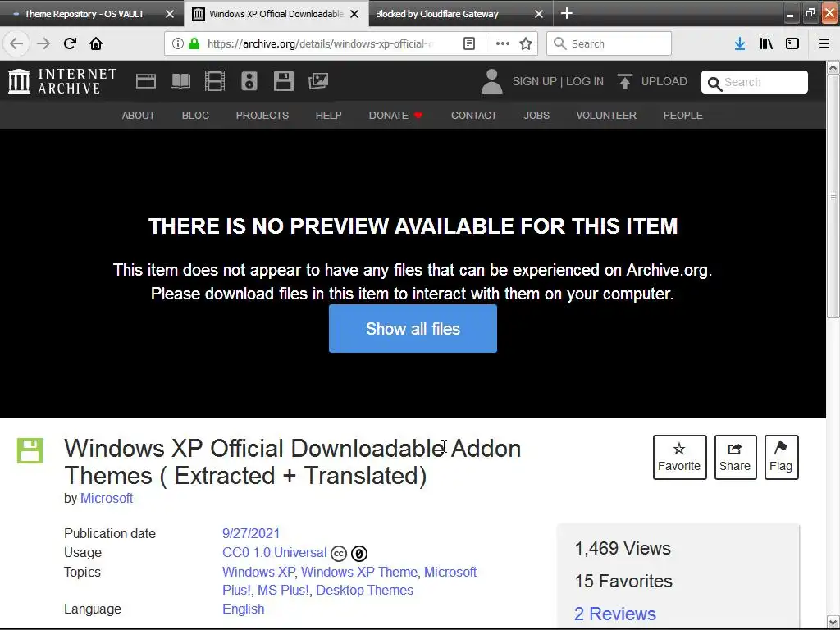Click the page vertical scrollbar thumb
The image size is (840, 630).
[x=833, y=197]
